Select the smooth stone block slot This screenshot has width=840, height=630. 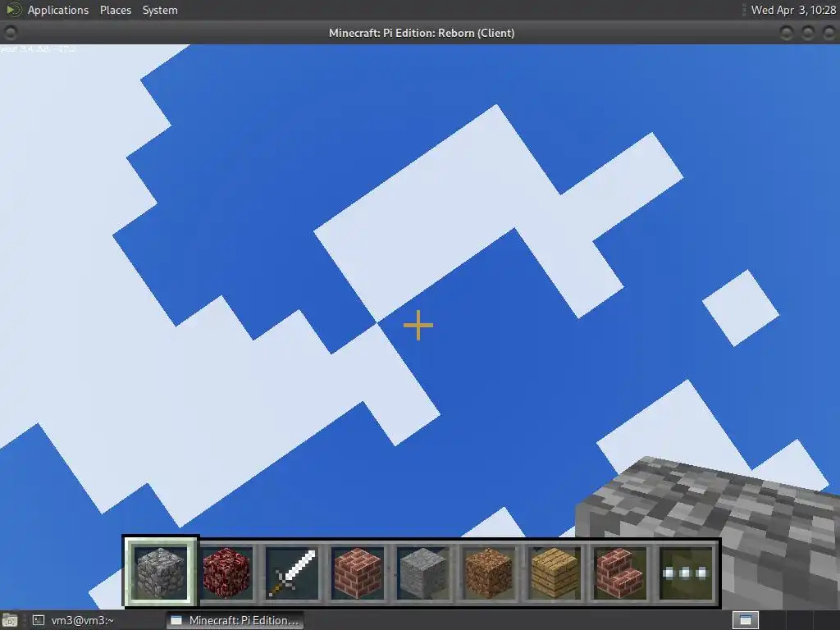click(422, 573)
